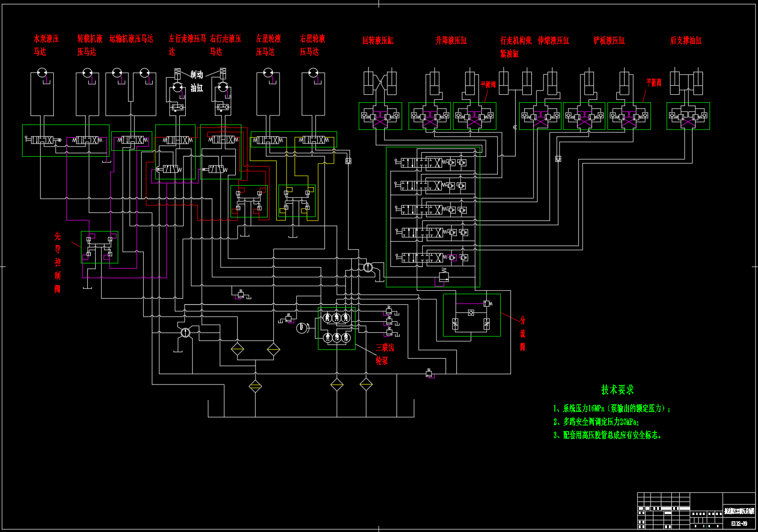Select the manual lever valve under water pump motor

pyautogui.click(x=42, y=140)
